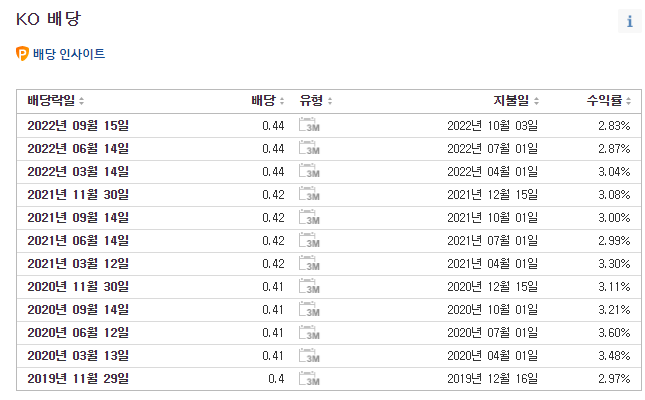
Task: Click payment date 2022년 10월 03일
Action: [492, 126]
